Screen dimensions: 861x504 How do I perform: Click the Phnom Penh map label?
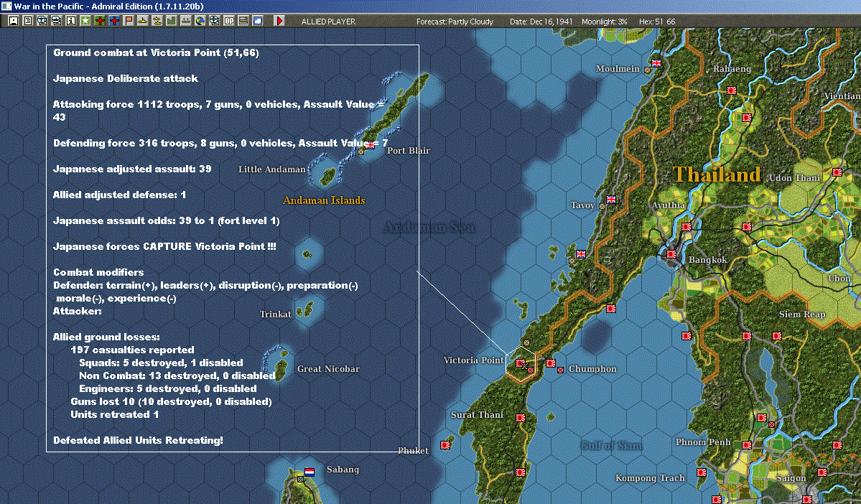(x=704, y=442)
